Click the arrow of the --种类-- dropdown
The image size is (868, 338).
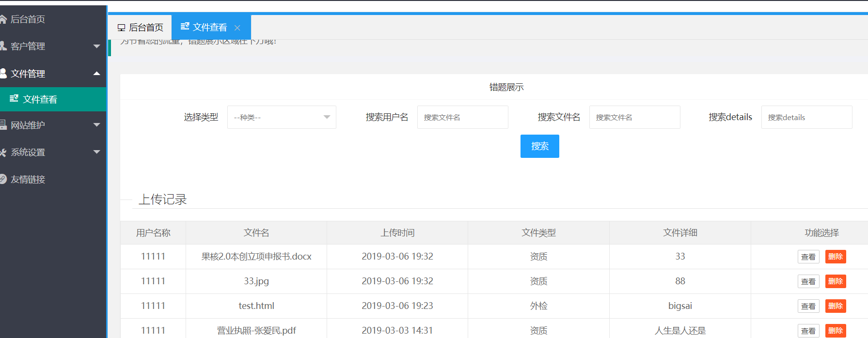[x=327, y=117]
